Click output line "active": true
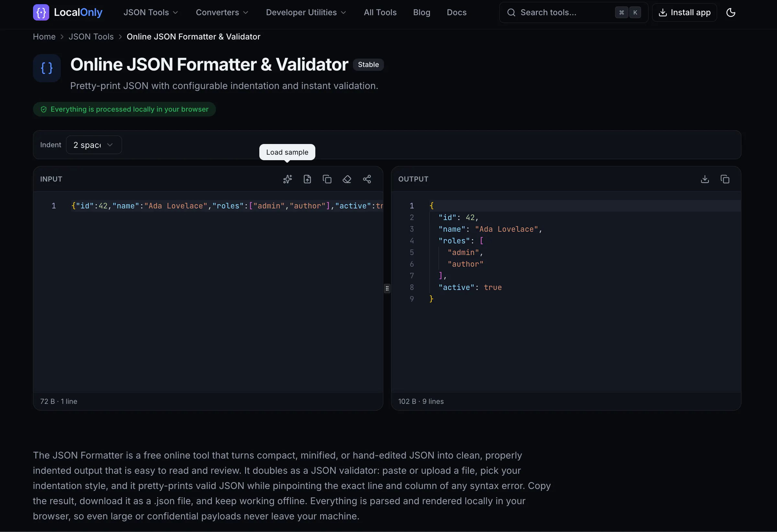Viewport: 777px width, 532px height. pos(470,287)
